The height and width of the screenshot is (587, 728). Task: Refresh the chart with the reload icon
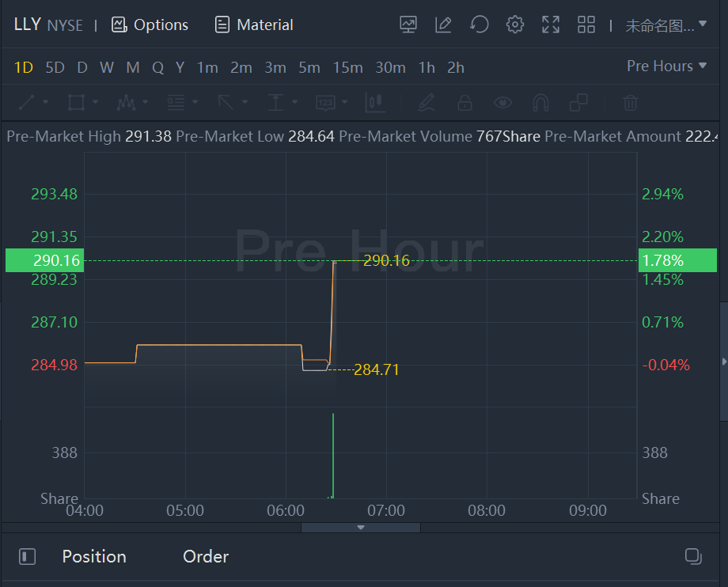(479, 25)
